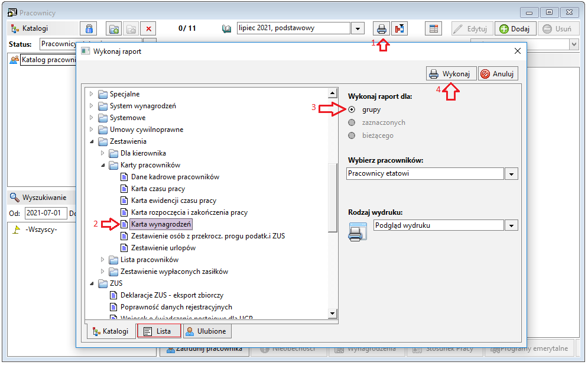This screenshot has height=365, width=588.
Task: Open the Rodzaj wydruku dropdown arrow
Action: (x=512, y=225)
